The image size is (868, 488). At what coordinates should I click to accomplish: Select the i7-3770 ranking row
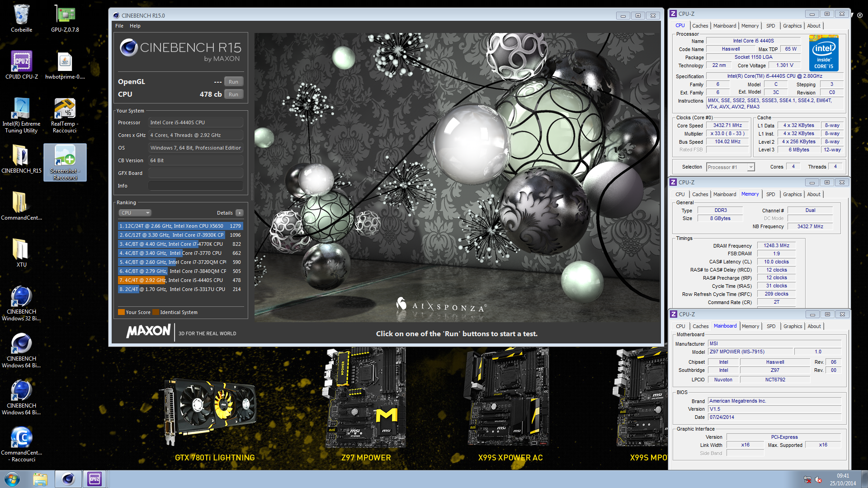pyautogui.click(x=180, y=253)
